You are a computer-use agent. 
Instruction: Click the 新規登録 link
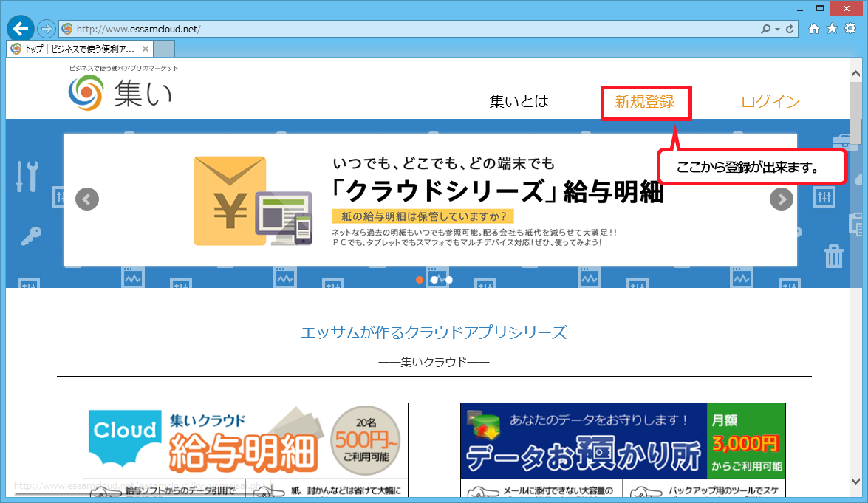[x=645, y=102]
